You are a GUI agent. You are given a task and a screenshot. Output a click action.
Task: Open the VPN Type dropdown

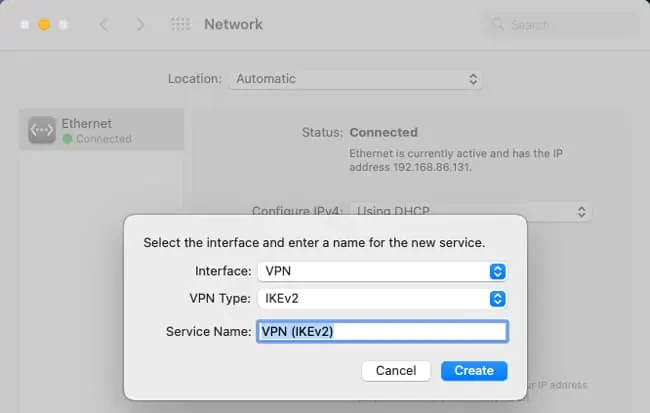pyautogui.click(x=381, y=298)
